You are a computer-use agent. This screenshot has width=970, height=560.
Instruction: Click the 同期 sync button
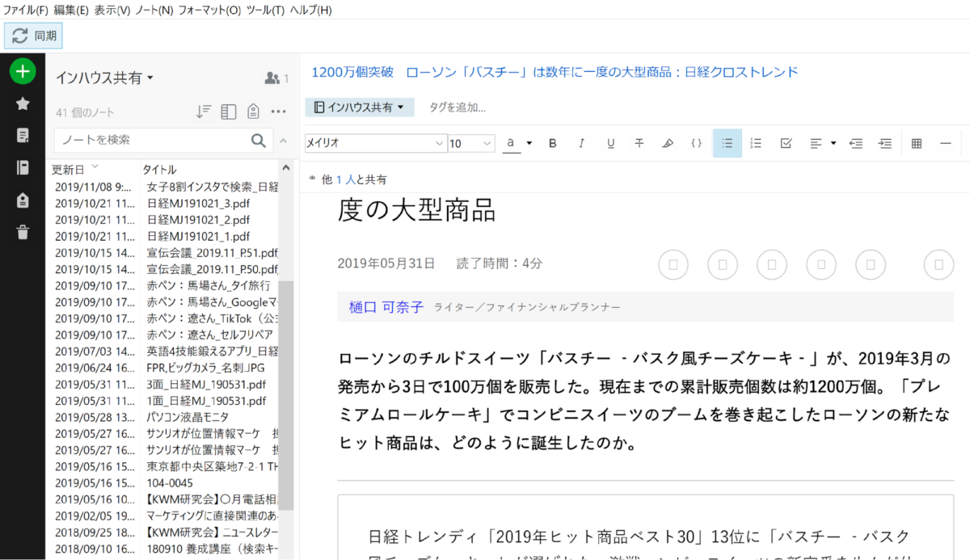pos(34,36)
